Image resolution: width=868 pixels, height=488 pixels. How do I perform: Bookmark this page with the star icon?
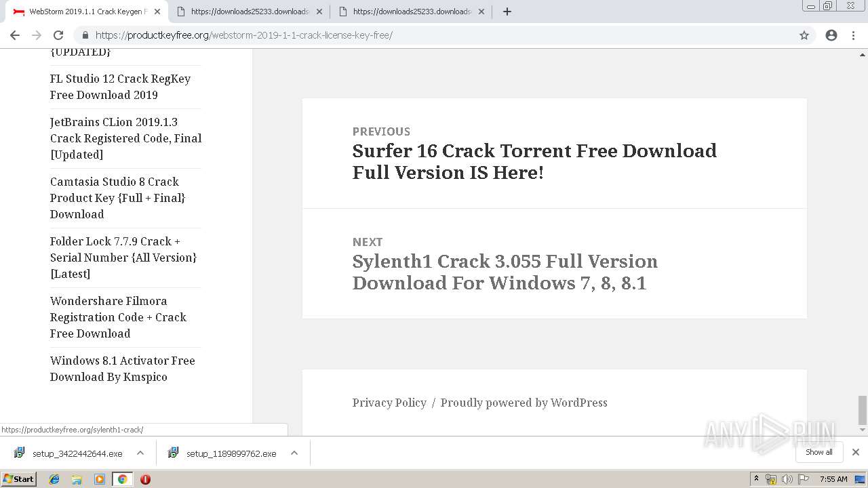pos(804,35)
